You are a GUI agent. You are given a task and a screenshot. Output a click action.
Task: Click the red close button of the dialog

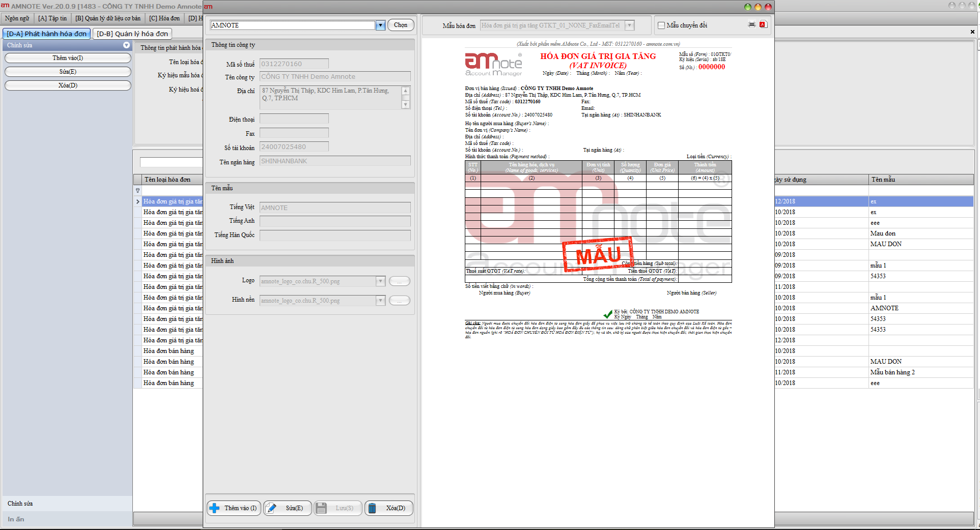point(769,7)
